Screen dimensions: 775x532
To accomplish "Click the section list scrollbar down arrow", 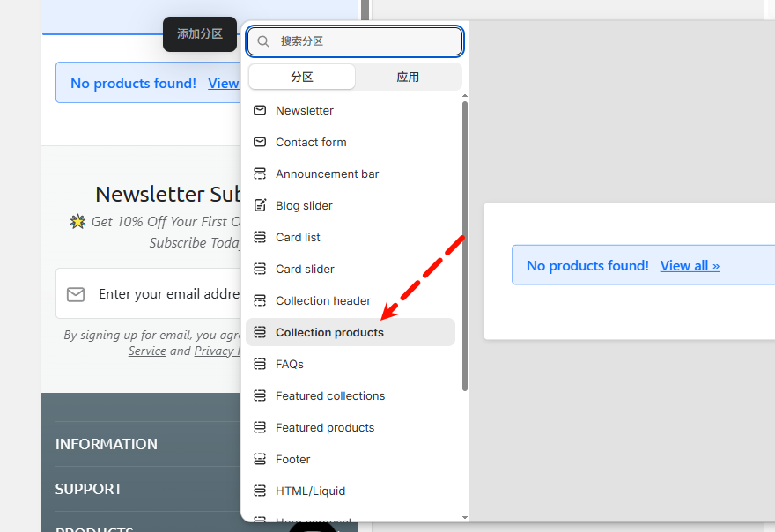I will (465, 517).
